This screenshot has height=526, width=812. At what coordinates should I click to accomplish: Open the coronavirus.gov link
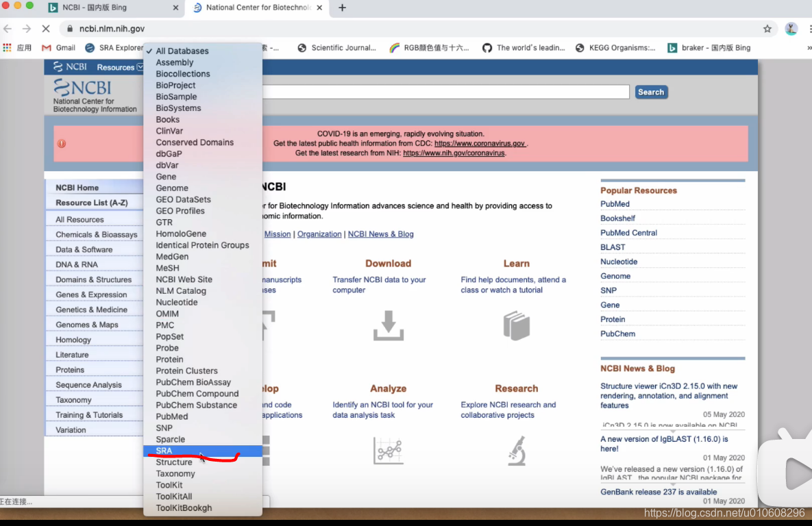(x=480, y=143)
